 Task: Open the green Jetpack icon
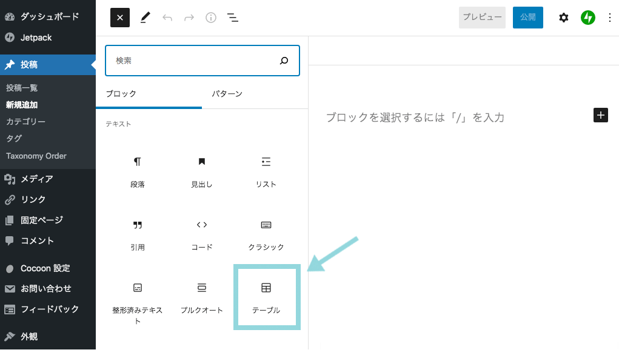click(588, 18)
